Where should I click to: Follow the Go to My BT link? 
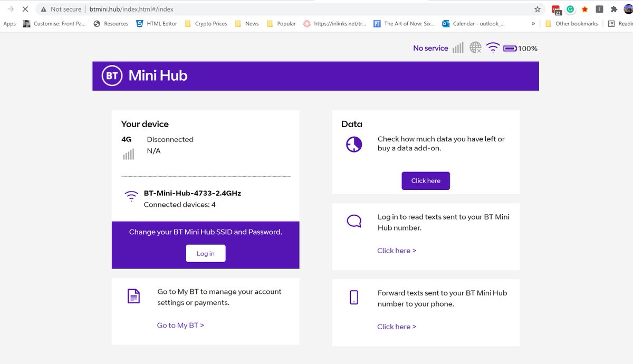(x=180, y=325)
